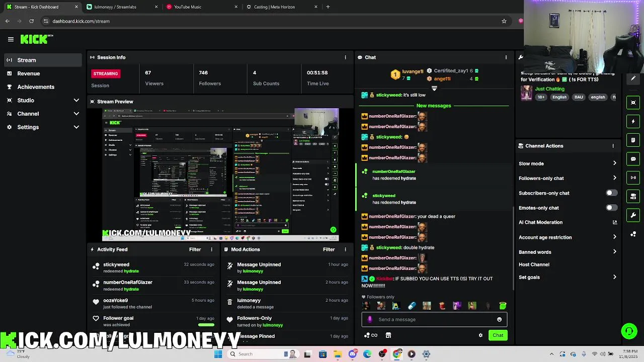Select Stream in the sidebar
Image resolution: width=644 pixels, height=362 pixels.
43,60
